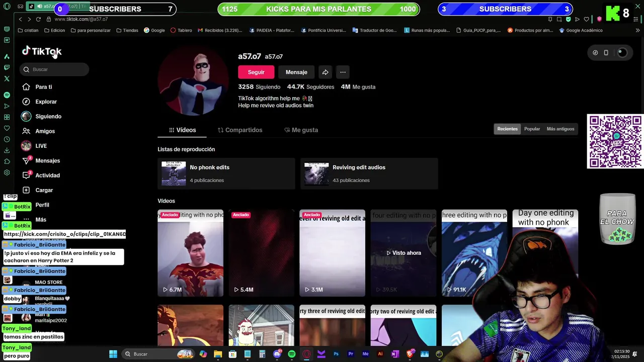Screen dimensions: 644x362
Task: Click the browser address bar URL
Action: 81,19
